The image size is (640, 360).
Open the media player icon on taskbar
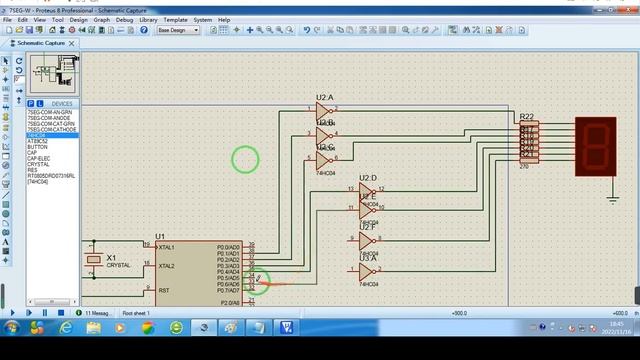pos(120,328)
